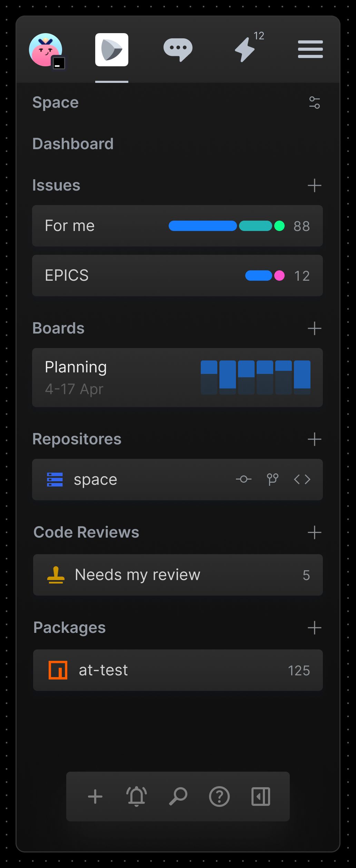View commits icon for space repository
356x868 pixels.
244,479
